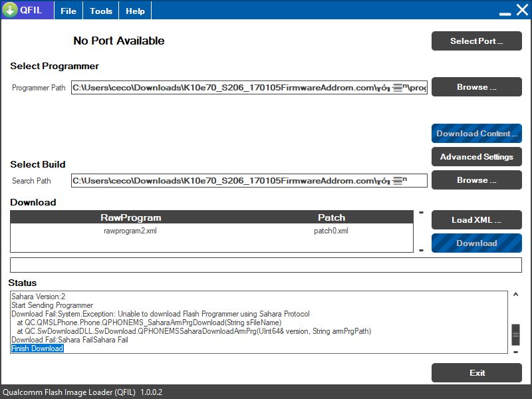Browse for the programmer path file
532x399 pixels.
(x=476, y=87)
